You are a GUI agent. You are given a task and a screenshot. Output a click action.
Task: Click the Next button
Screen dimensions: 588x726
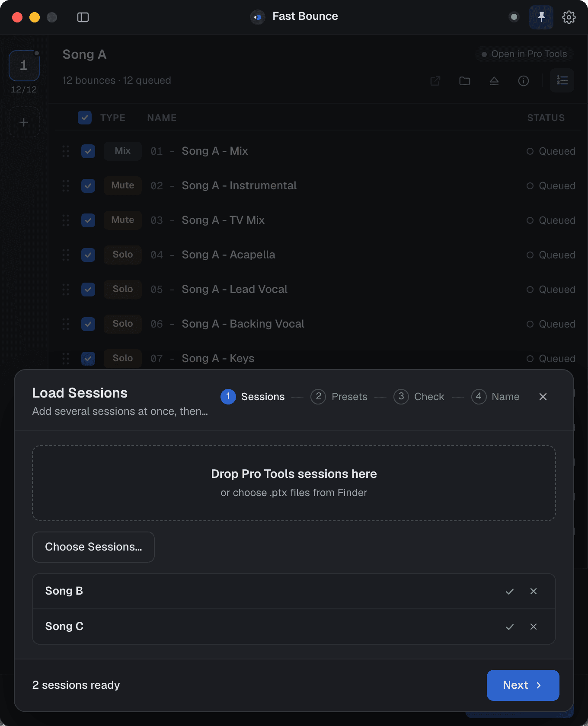click(x=523, y=685)
